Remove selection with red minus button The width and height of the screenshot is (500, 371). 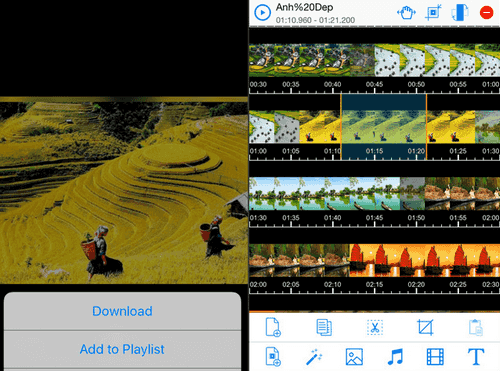point(486,13)
